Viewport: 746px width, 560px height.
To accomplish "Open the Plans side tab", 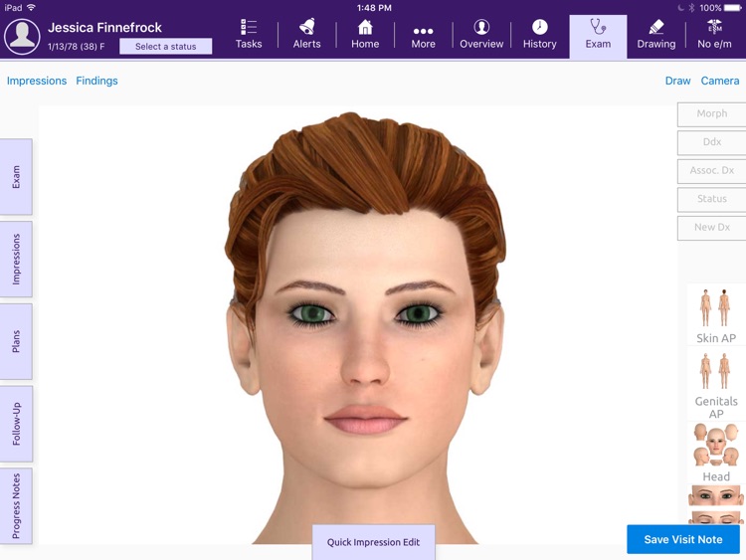I will [x=16, y=341].
